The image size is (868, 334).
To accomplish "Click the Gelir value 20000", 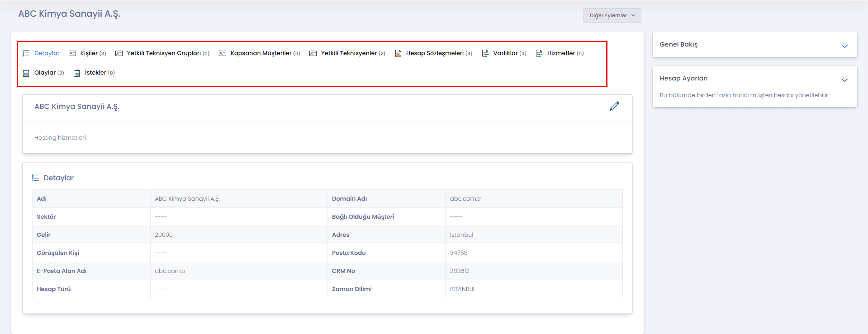I will (164, 235).
